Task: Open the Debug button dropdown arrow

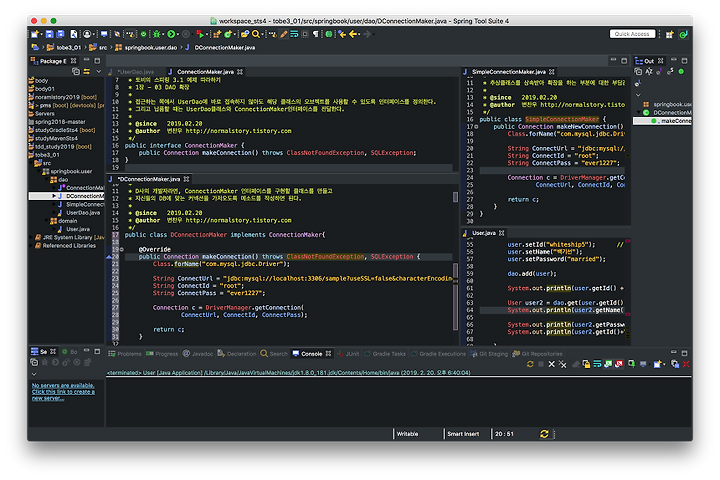Action: tap(164, 34)
